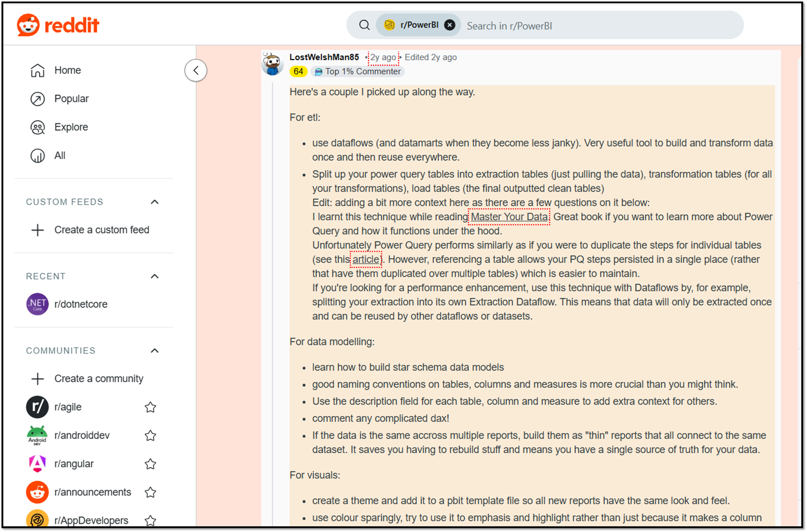Image resolution: width=807 pixels, height=532 pixels.
Task: Click the r/angular logo avatar
Action: click(37, 464)
